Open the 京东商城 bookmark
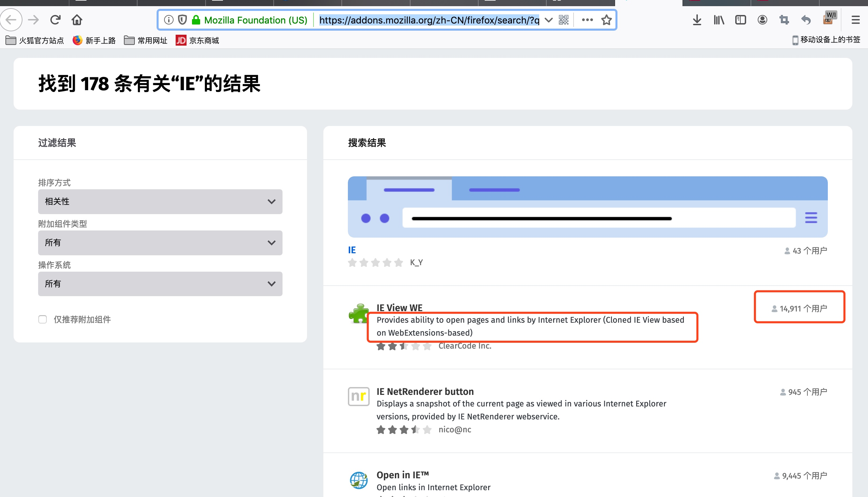Screen dimensions: 868x497 pyautogui.click(x=197, y=40)
